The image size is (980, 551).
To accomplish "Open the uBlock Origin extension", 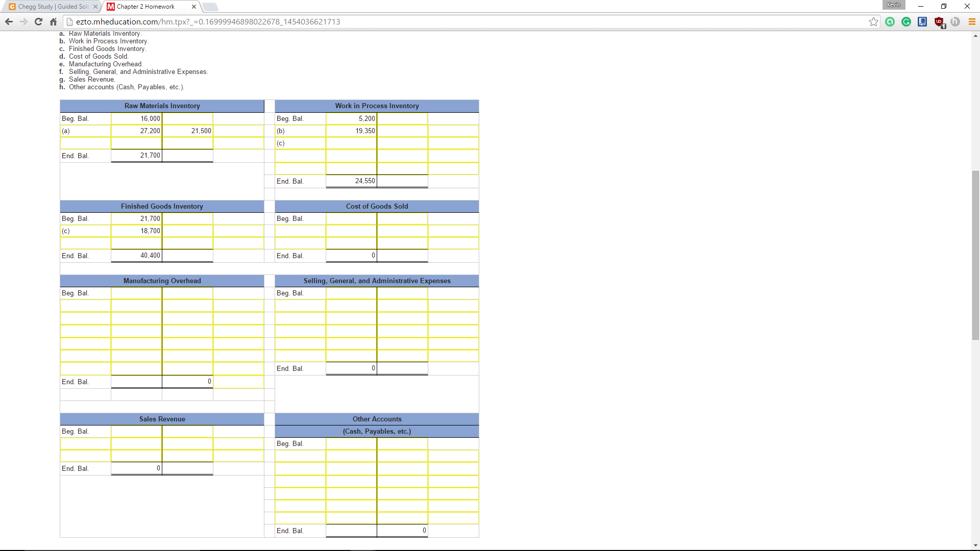I will pos(939,21).
